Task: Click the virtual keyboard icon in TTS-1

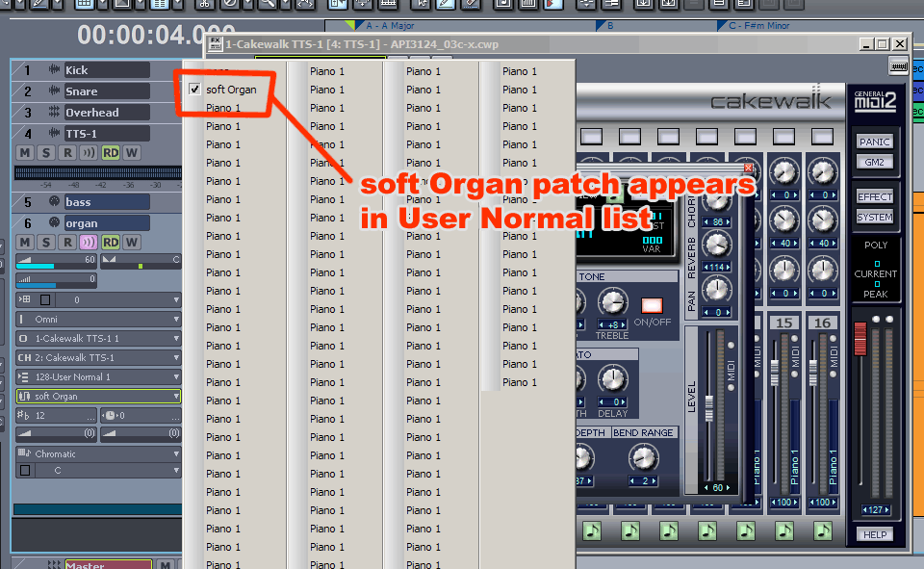Action: tap(898, 65)
